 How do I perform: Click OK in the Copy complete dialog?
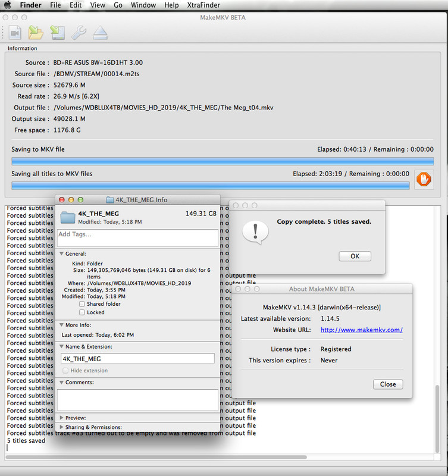pos(355,256)
